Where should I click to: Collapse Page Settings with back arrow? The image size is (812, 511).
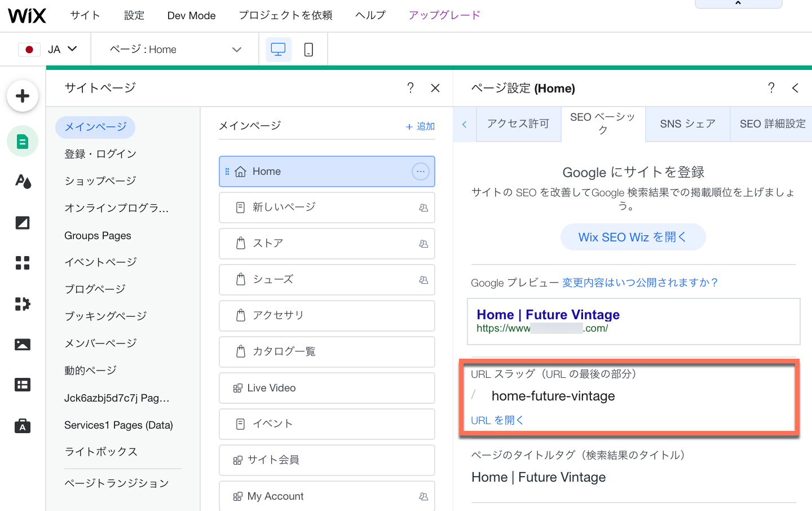point(796,88)
